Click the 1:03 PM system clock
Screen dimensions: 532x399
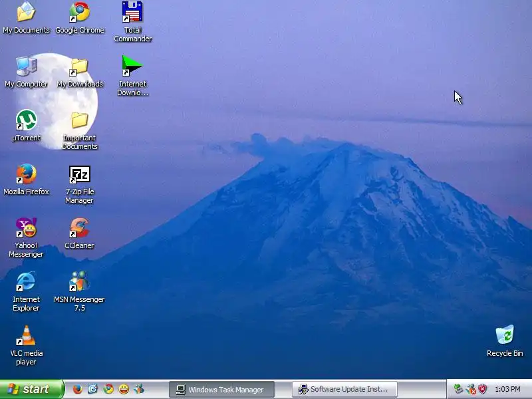(507, 389)
